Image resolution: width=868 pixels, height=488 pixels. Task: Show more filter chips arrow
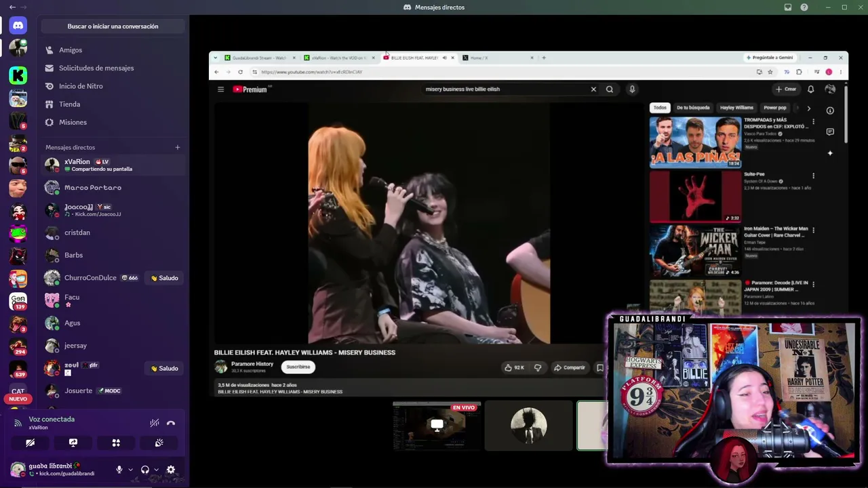tap(808, 108)
